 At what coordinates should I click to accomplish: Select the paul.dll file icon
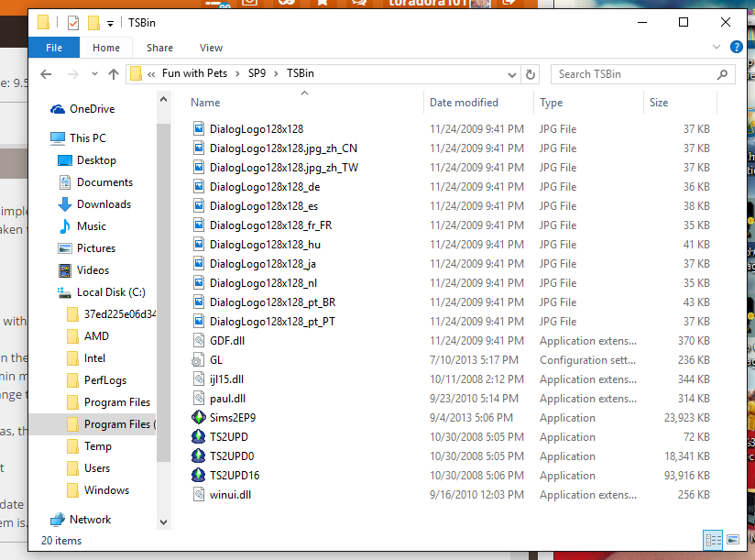click(201, 399)
